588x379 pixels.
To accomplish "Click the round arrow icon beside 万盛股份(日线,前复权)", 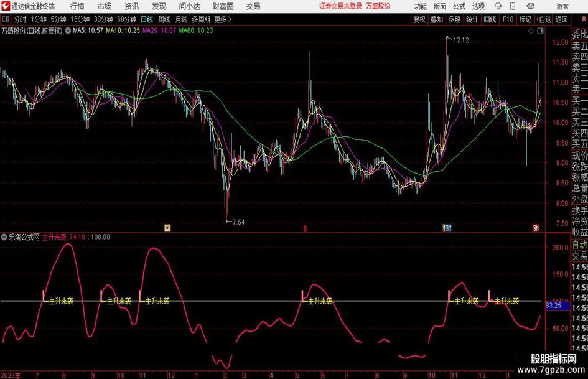I will tap(68, 30).
